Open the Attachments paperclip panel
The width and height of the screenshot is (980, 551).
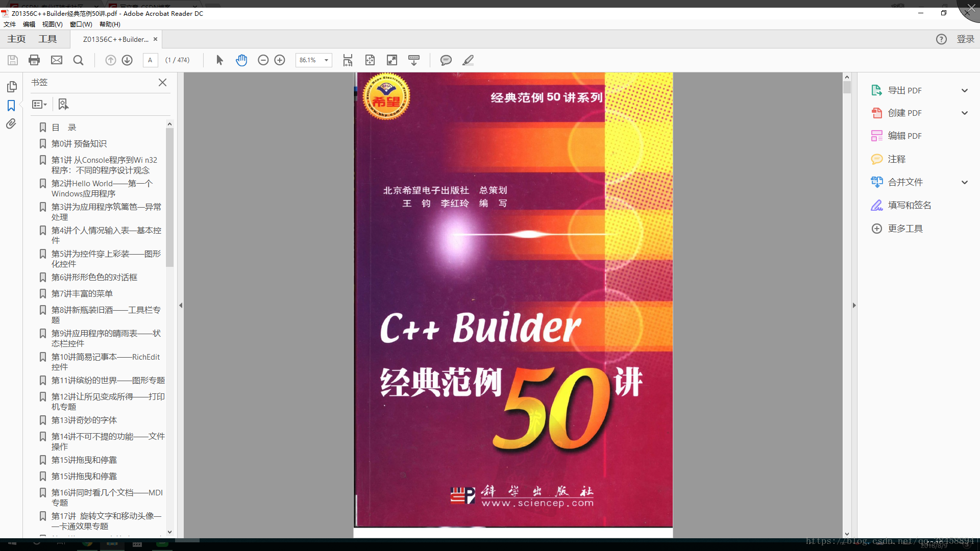point(11,124)
